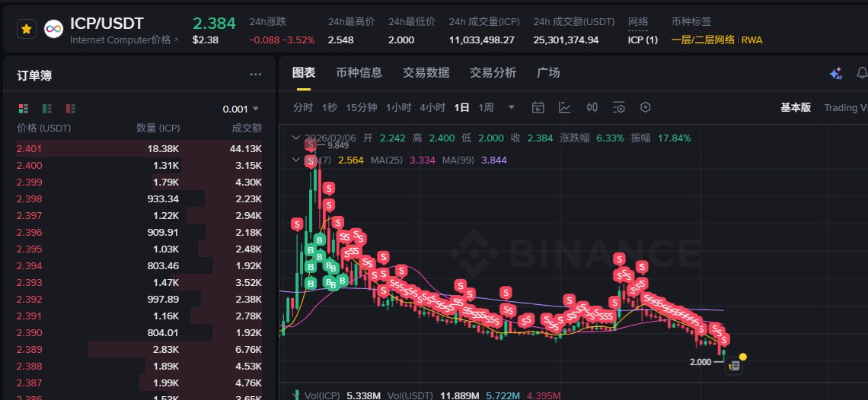Open the order book more options menu
Image resolution: width=868 pixels, height=400 pixels.
point(255,75)
